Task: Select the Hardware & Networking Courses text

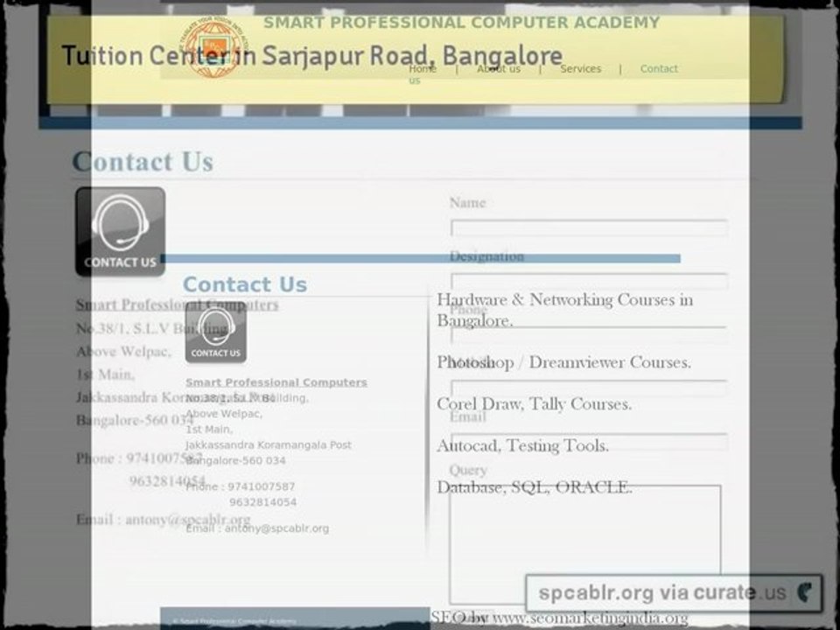Action: click(x=564, y=310)
